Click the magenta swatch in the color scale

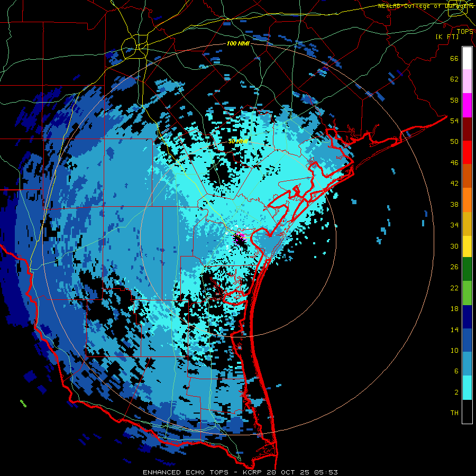point(467,105)
